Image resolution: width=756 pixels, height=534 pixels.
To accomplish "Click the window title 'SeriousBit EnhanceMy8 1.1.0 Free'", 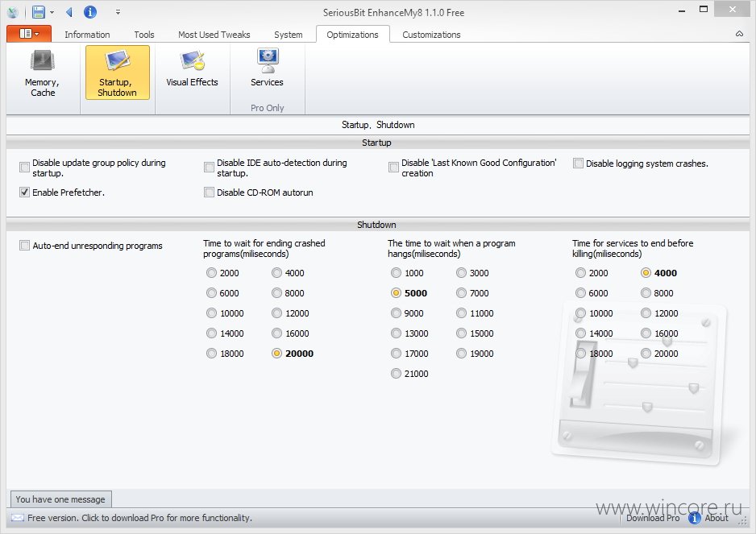I will pos(393,13).
